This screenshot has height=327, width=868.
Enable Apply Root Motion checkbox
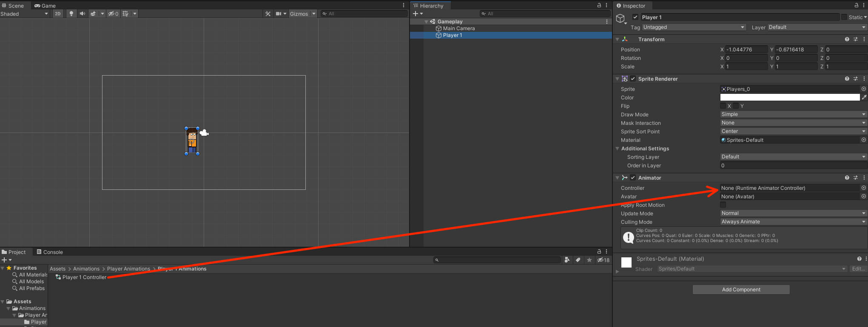[x=723, y=205]
